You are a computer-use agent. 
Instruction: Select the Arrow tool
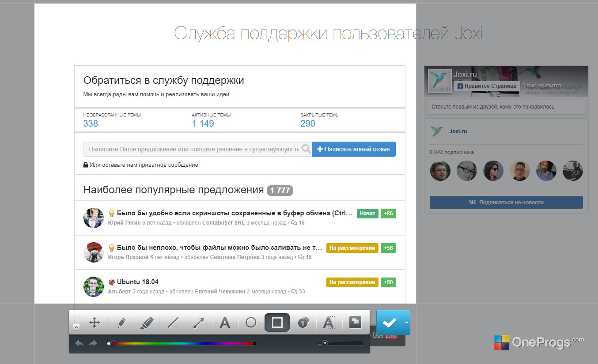pos(199,323)
